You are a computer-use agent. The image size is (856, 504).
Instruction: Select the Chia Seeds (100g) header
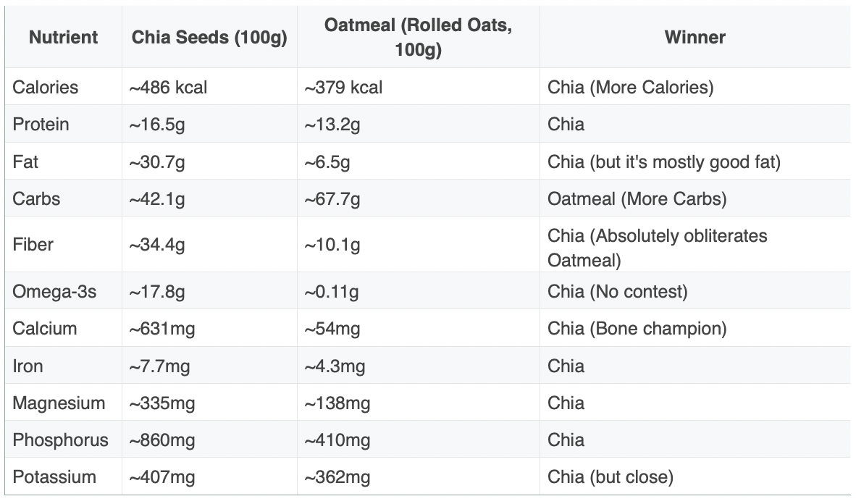[x=209, y=37]
